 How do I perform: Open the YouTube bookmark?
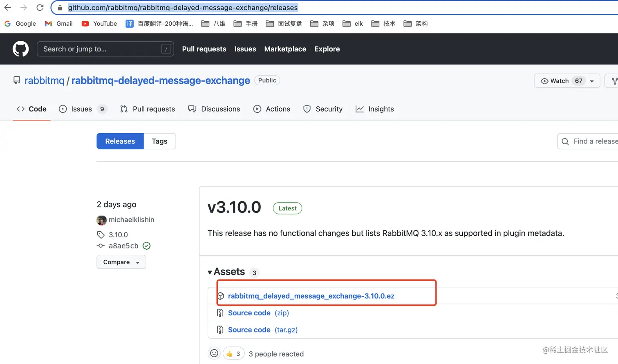click(99, 24)
